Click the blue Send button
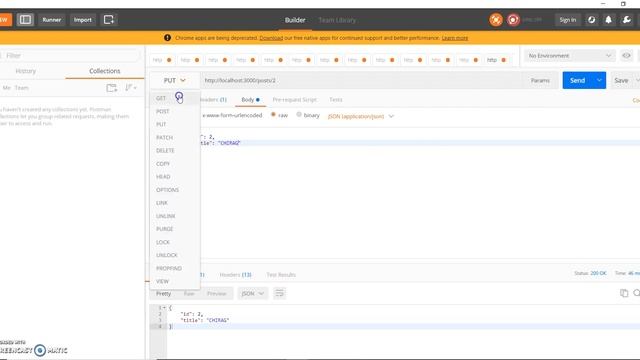This screenshot has width=640, height=360. pos(578,80)
